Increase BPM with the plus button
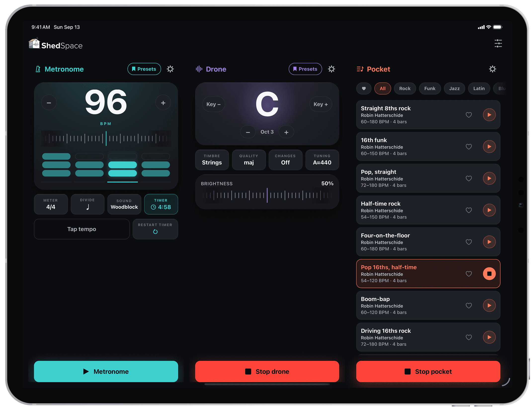 (163, 103)
